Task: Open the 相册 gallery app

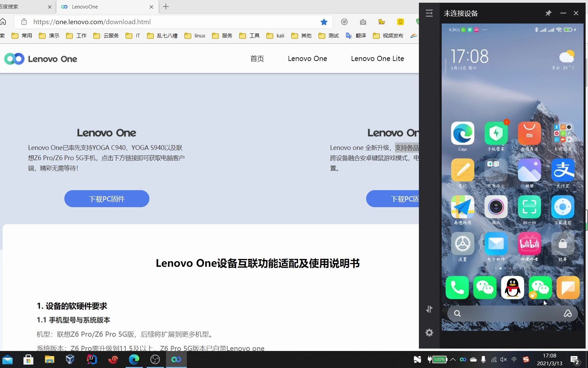Action: pos(529,170)
